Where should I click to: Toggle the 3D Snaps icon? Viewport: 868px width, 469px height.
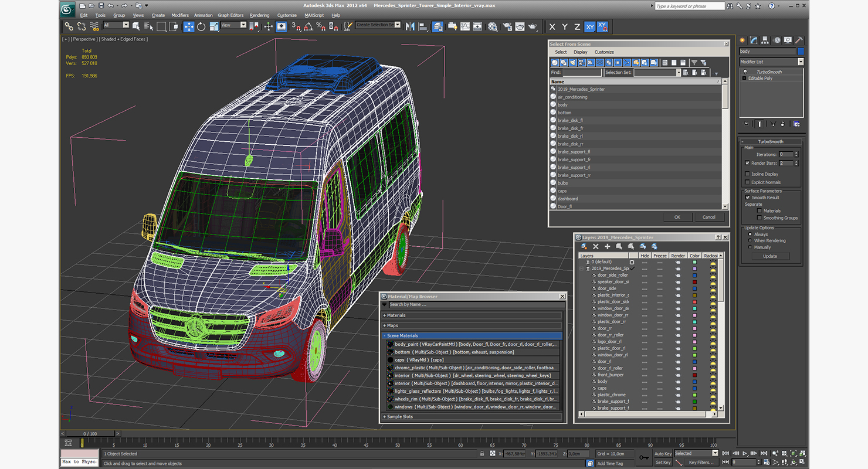296,26
